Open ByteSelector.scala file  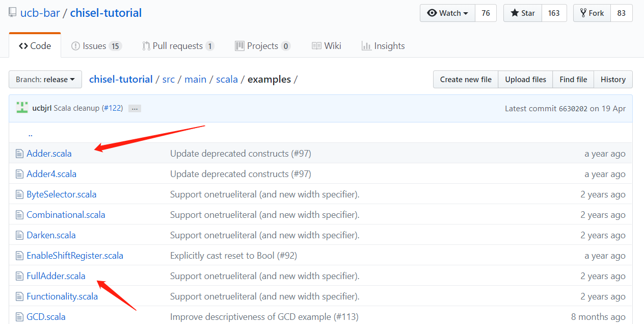tap(61, 194)
